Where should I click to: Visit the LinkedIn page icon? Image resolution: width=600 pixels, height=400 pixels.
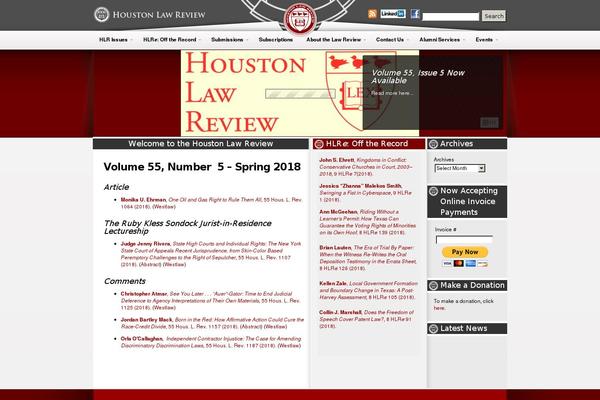click(x=393, y=14)
